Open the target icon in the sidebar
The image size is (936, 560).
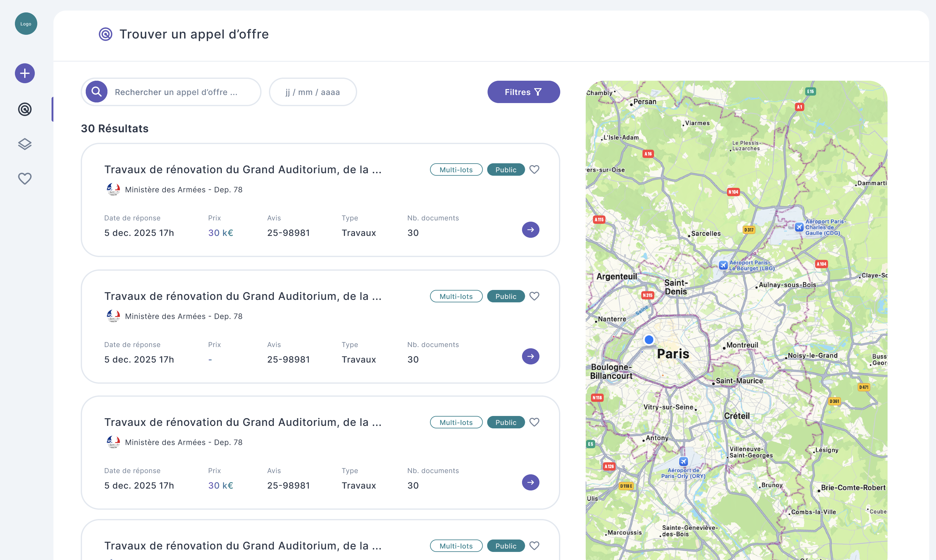pyautogui.click(x=25, y=110)
